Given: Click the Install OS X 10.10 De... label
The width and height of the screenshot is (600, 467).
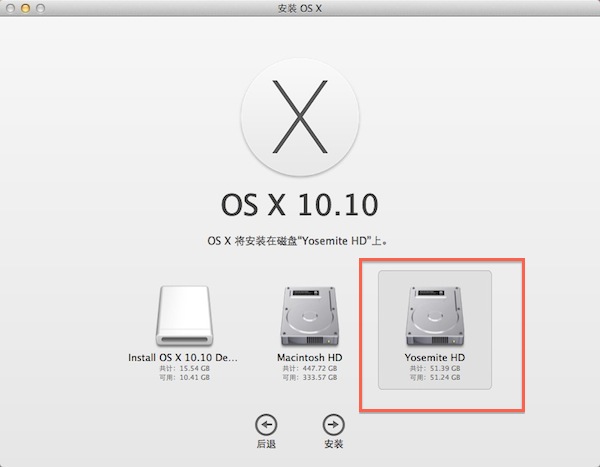Looking at the screenshot, I should click(x=183, y=358).
